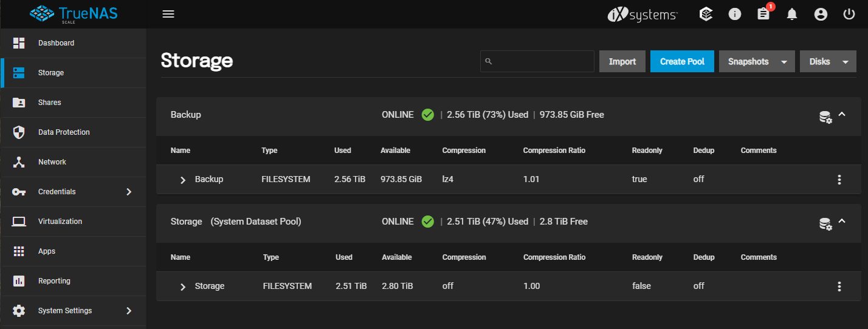Image resolution: width=868 pixels, height=329 pixels.
Task: Open the alerts bell icon
Action: point(791,14)
